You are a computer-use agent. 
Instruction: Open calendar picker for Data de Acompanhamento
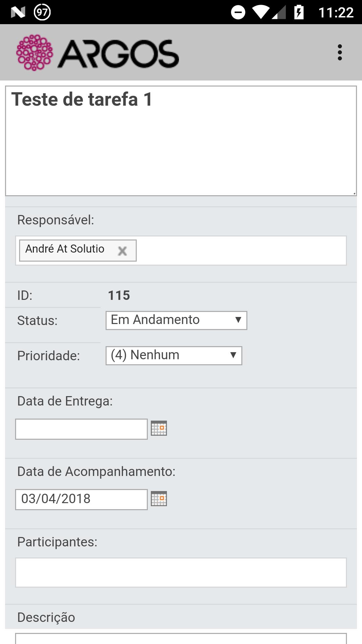point(159,499)
